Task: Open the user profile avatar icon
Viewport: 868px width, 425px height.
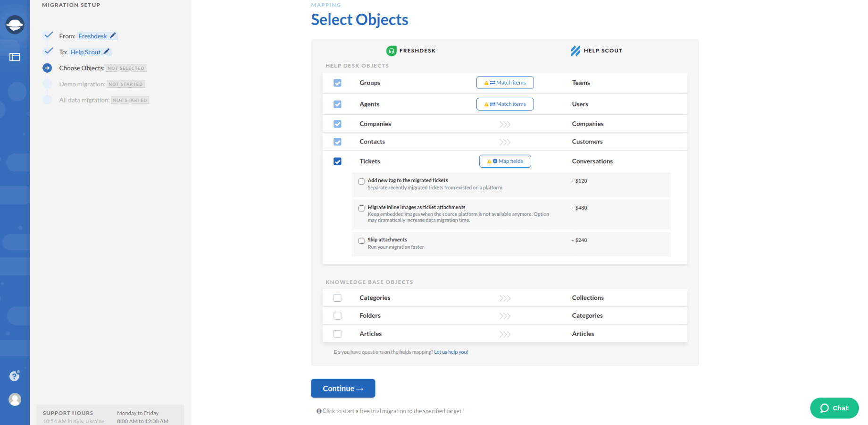Action: pyautogui.click(x=15, y=399)
